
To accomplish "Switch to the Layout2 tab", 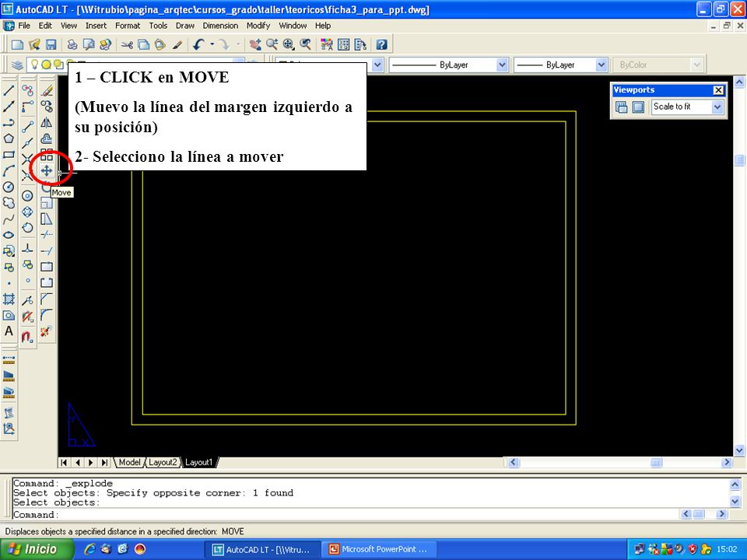I will tap(163, 462).
